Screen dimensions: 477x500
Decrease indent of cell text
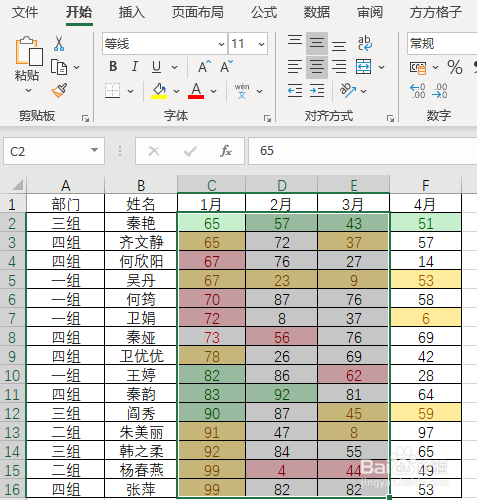pos(295,91)
